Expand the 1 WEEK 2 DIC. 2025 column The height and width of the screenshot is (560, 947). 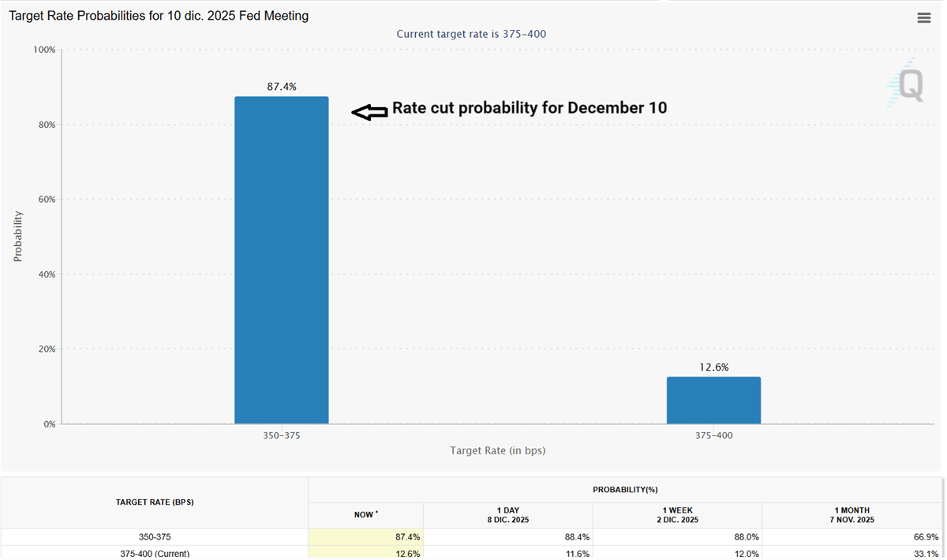click(x=677, y=514)
